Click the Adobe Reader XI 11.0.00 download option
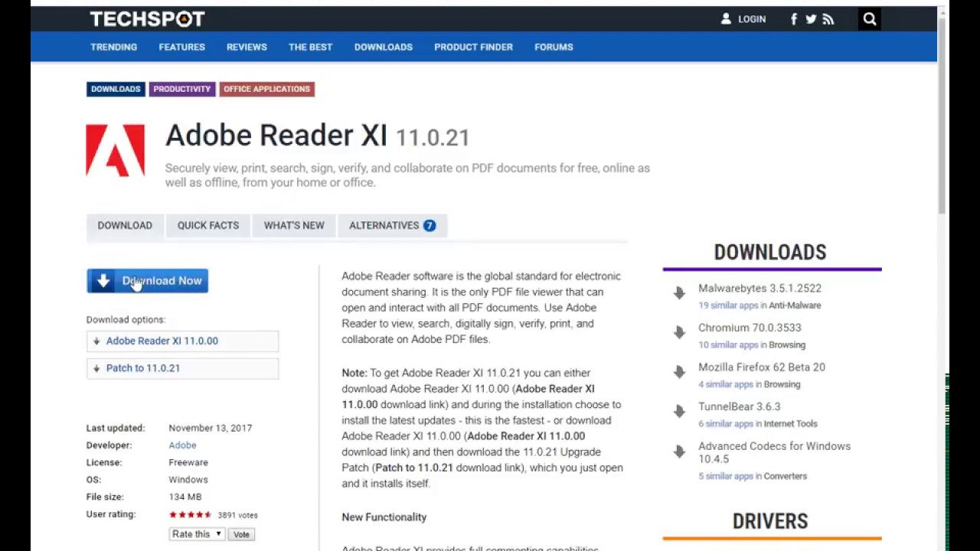The image size is (980, 551). tap(182, 341)
